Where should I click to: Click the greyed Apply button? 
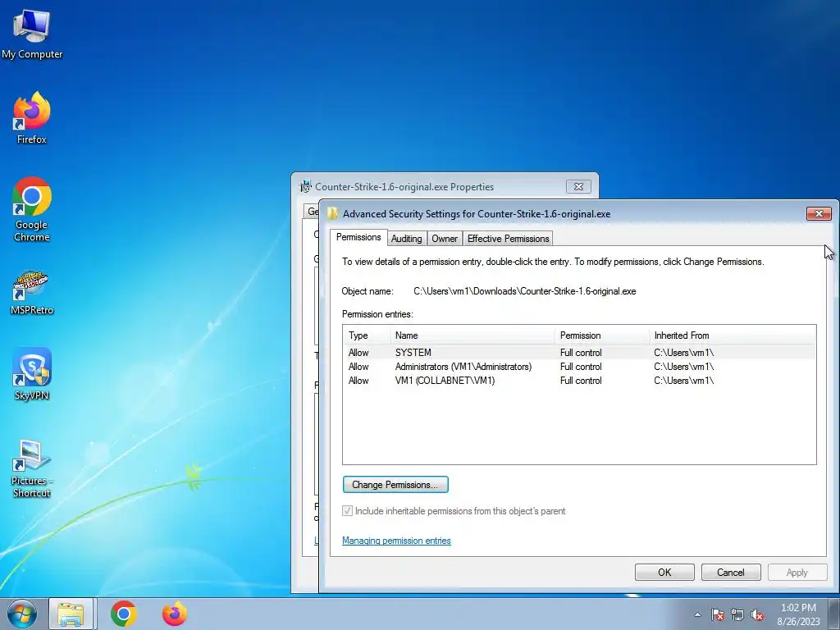[797, 572]
